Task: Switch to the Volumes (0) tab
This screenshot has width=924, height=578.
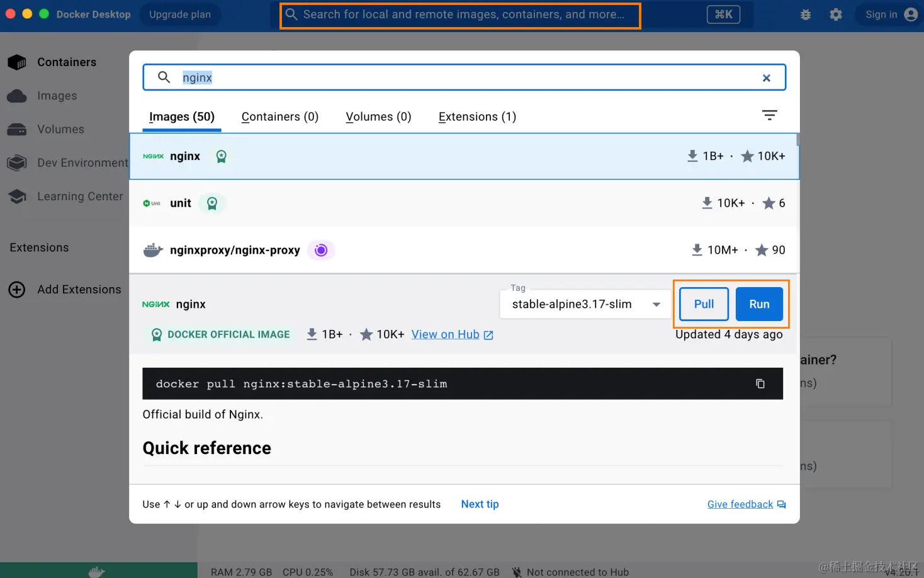Action: 378,117
